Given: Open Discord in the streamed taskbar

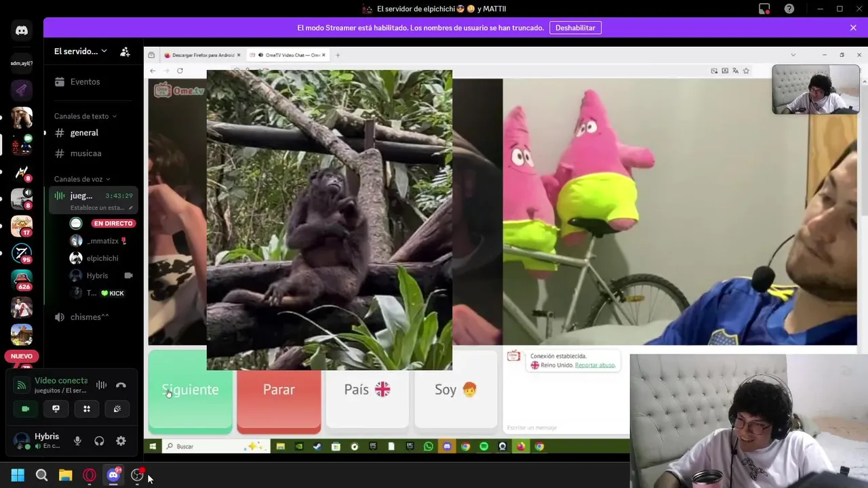Looking at the screenshot, I should point(447,447).
